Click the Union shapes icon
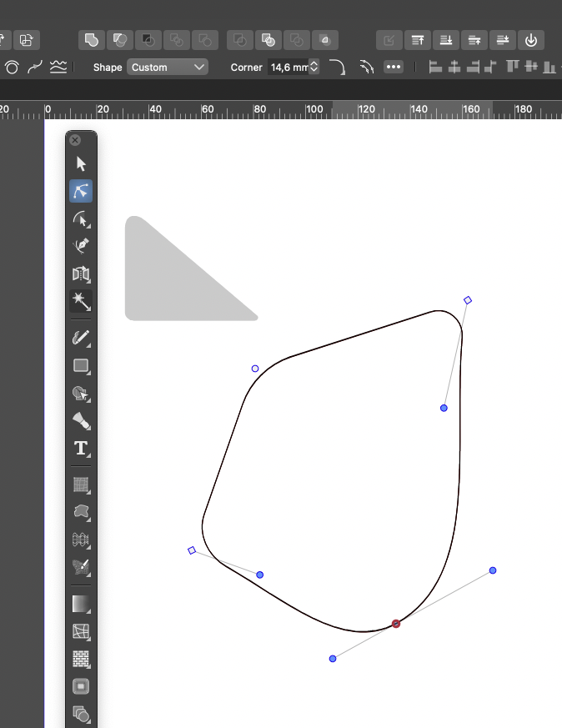This screenshot has width=562, height=728. point(92,40)
